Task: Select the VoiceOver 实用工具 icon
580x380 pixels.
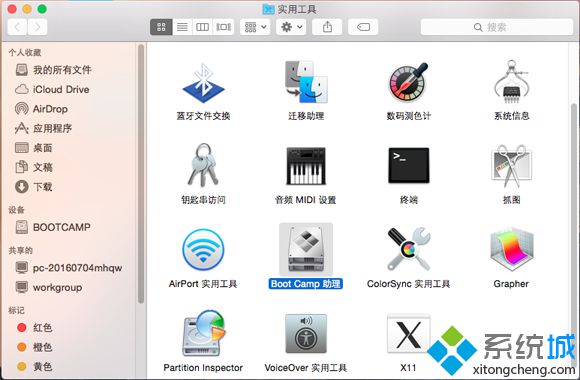Action: [306, 334]
